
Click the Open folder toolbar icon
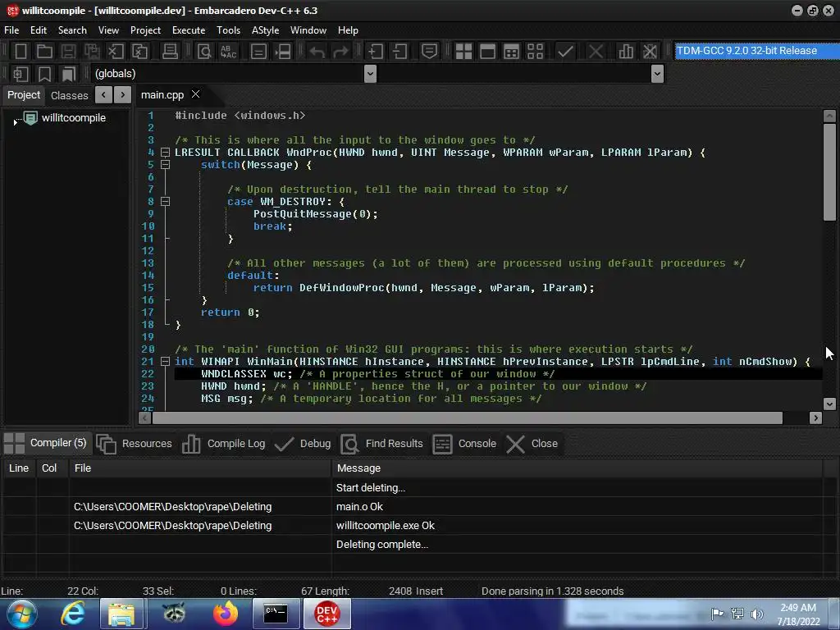44,52
